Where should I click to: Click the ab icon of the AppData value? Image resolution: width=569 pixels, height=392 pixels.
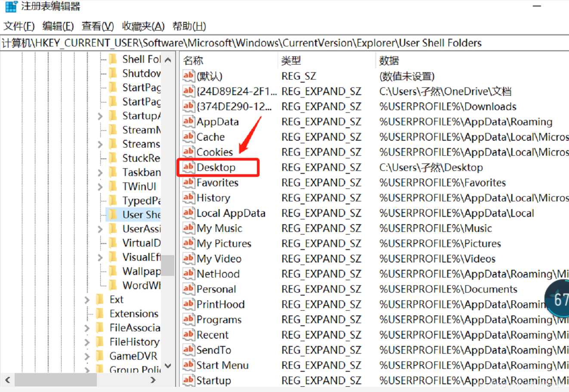tap(188, 121)
